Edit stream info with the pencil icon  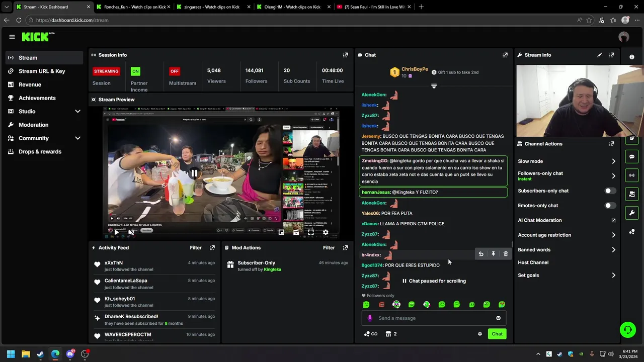[599, 55]
